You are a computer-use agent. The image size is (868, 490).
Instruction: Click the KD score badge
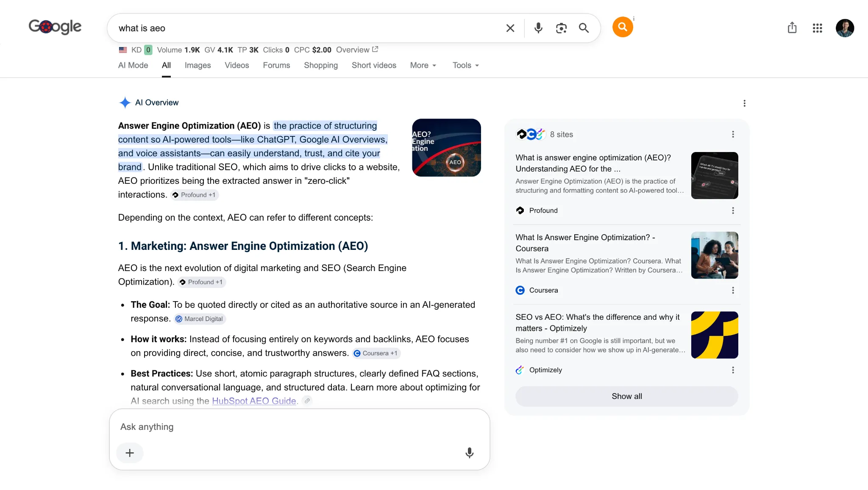148,50
